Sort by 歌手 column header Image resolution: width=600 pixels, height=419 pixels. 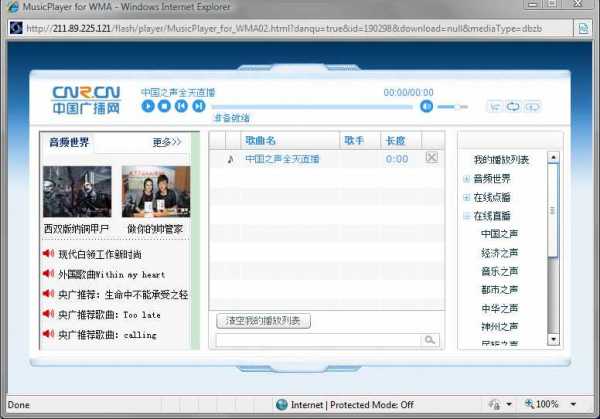[x=354, y=140]
